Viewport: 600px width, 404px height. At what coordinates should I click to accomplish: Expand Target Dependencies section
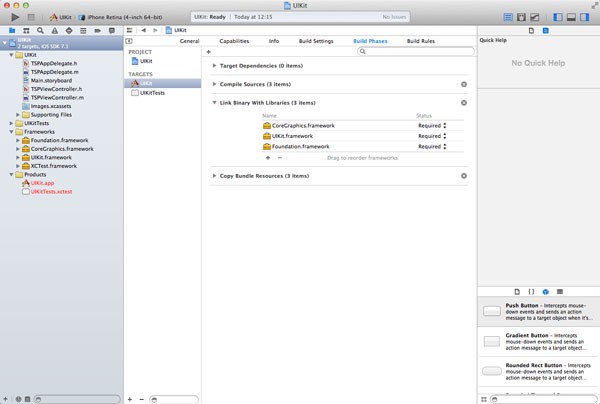[x=214, y=66]
